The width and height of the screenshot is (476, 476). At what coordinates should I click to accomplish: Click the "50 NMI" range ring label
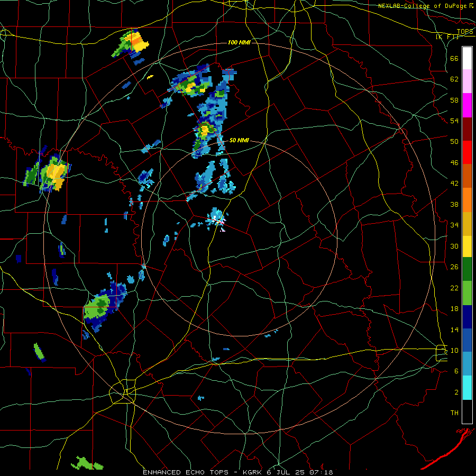(x=239, y=140)
